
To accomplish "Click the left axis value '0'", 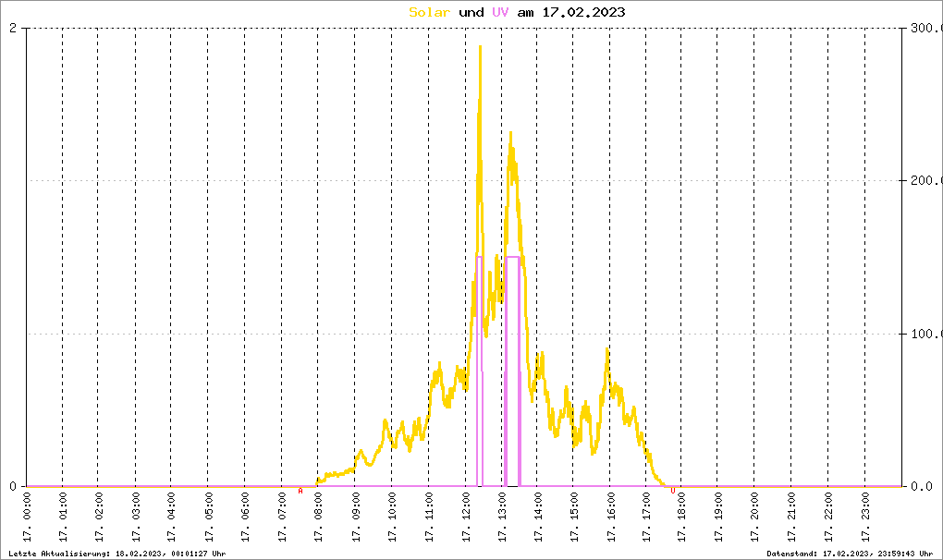I will (x=13, y=486).
